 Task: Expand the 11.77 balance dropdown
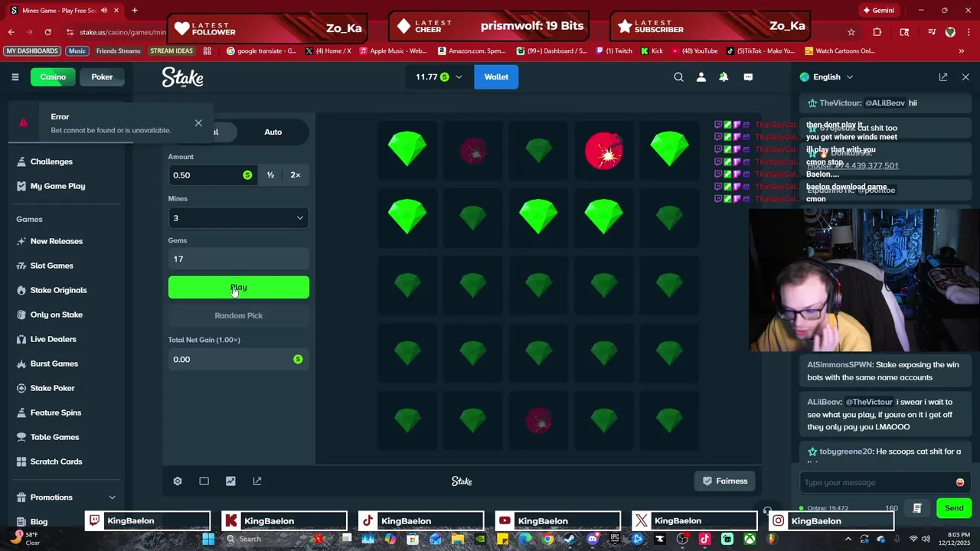click(439, 77)
